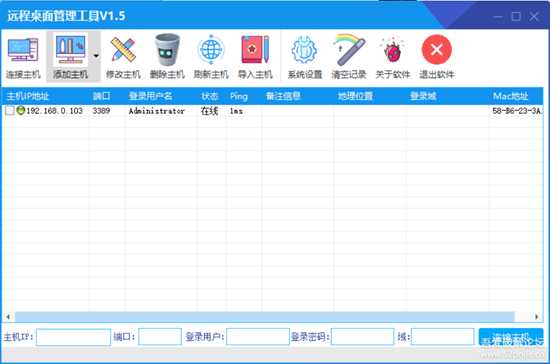
Task: Click the Mac地址 column header
Action: pyautogui.click(x=510, y=96)
